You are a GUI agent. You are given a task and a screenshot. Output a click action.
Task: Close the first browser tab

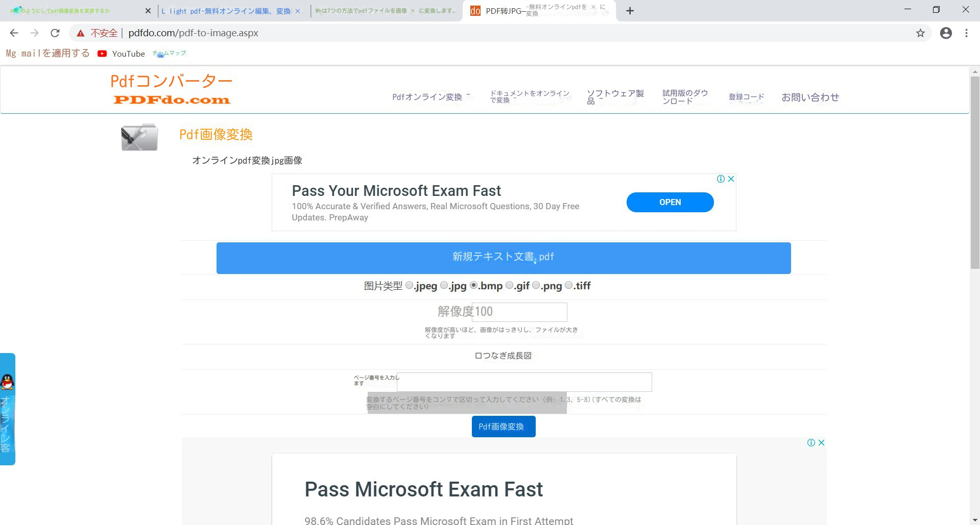point(148,11)
